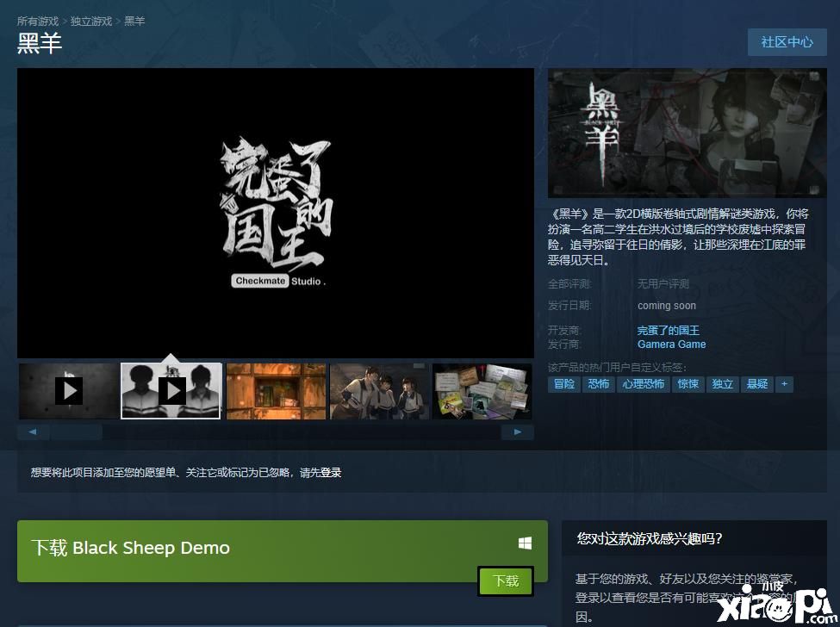View the scattered notes screenshot thumbnail
Screen dimensions: 840x627
point(482,391)
